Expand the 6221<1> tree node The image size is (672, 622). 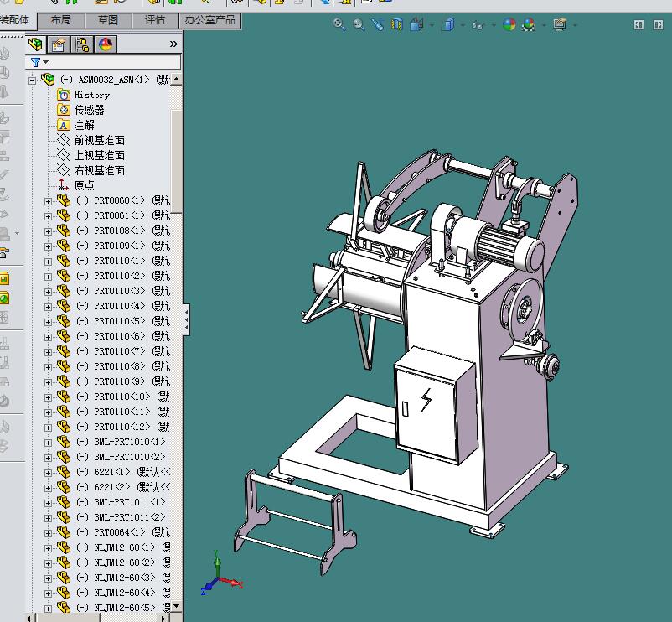[48, 473]
